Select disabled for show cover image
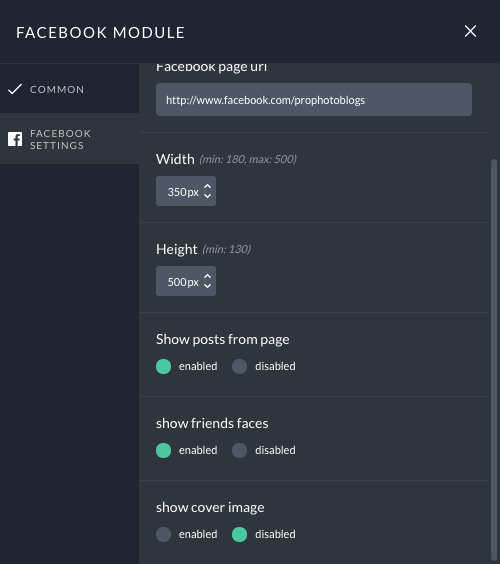 (239, 535)
